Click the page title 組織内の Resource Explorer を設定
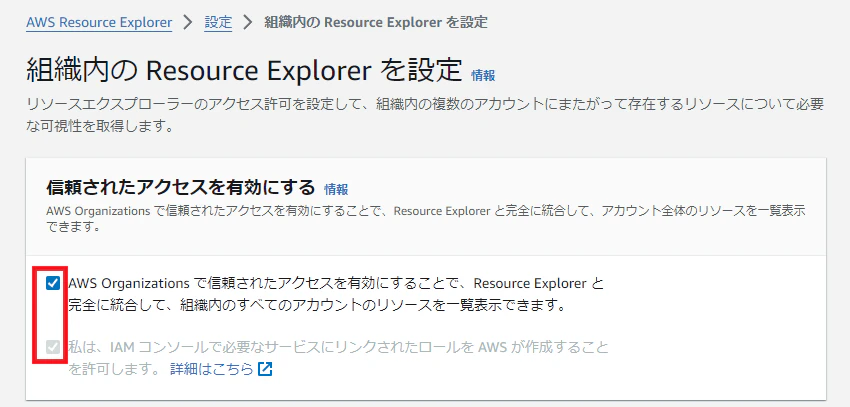 [244, 70]
